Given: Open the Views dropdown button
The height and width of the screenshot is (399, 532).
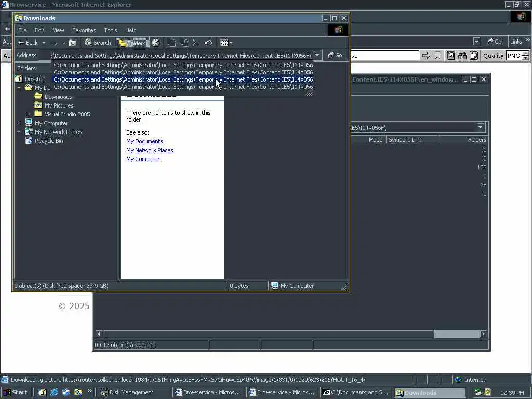Looking at the screenshot, I should coord(226,43).
